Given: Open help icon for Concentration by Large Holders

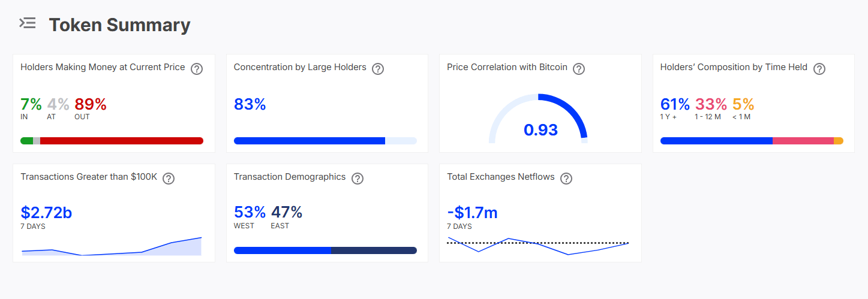Looking at the screenshot, I should (378, 69).
